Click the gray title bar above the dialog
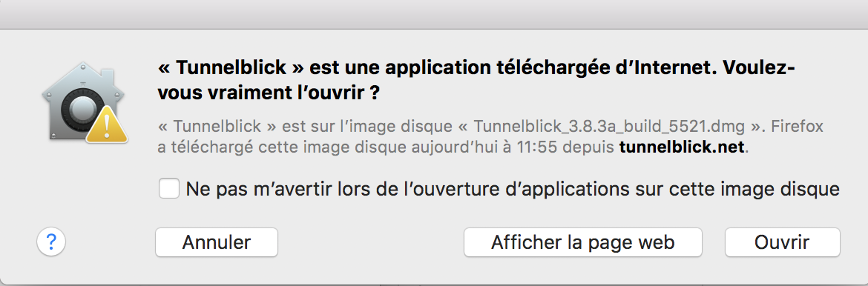Image resolution: width=868 pixels, height=286 pixels. coord(434,14)
